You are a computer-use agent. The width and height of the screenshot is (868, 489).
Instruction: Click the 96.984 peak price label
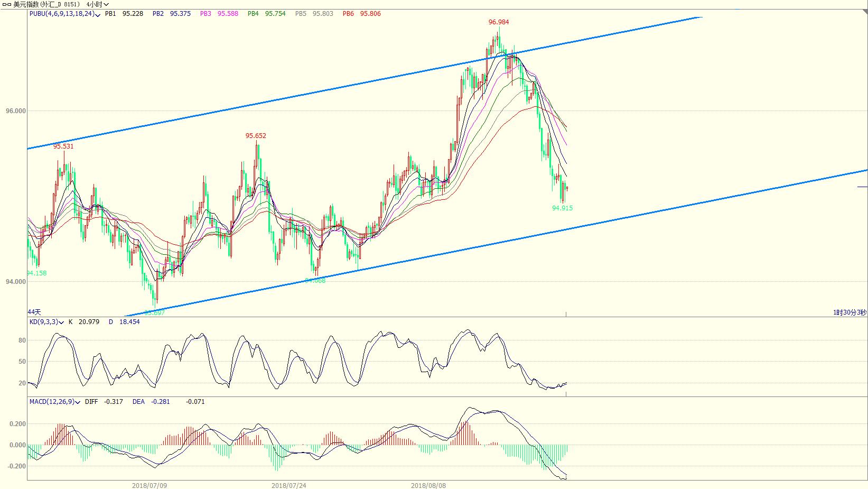click(499, 22)
